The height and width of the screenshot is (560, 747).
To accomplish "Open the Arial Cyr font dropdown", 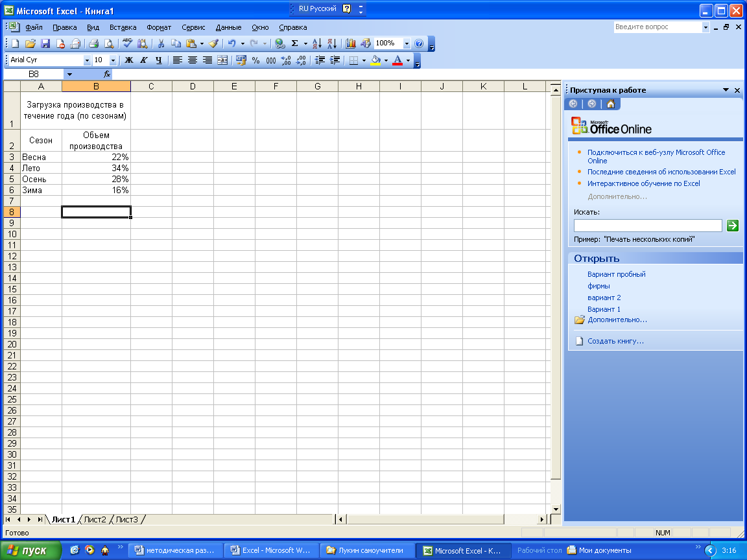I will pyautogui.click(x=87, y=60).
